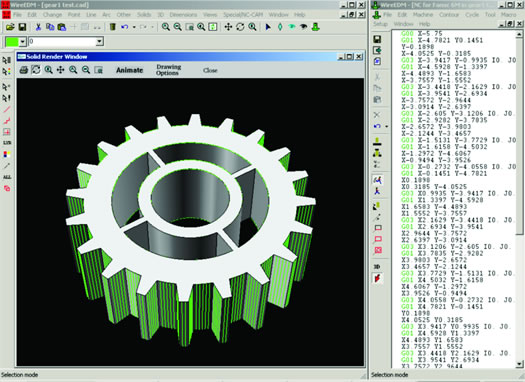The width and height of the screenshot is (525, 382).
Task: Click the NC code scrollbar down arrow
Action: coord(519,364)
